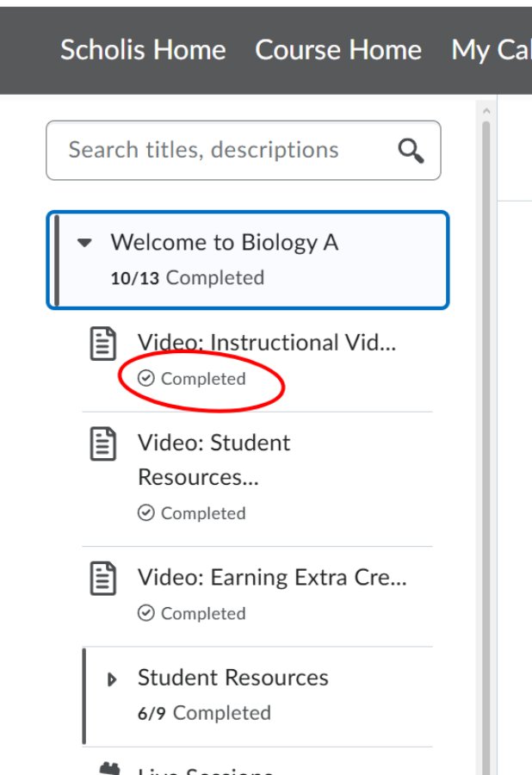532x775 pixels.
Task: Click the sidebar vertical scrollbar track
Action: [486, 445]
